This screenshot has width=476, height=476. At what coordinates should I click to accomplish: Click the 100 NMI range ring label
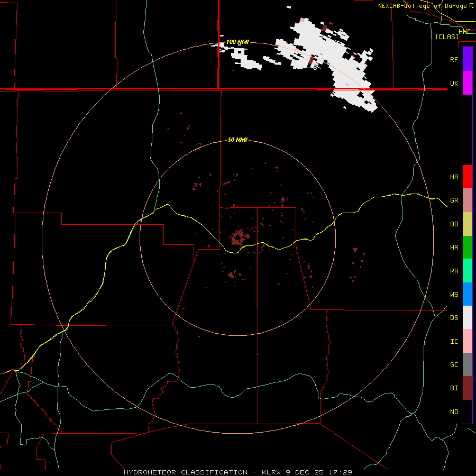click(x=237, y=42)
